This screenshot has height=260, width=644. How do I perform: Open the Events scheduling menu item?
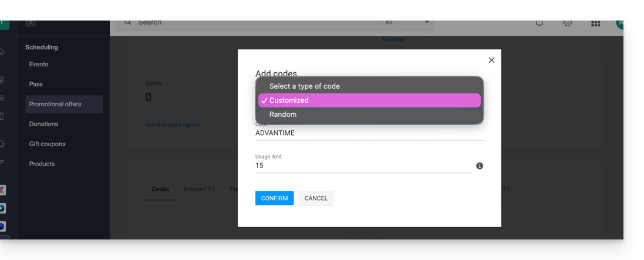[x=39, y=65]
